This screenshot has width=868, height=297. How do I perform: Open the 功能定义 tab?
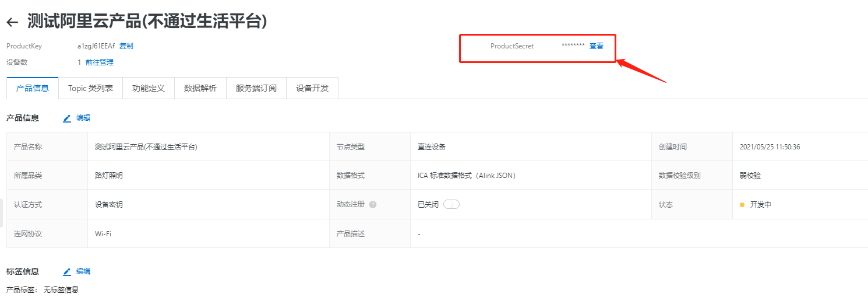click(149, 88)
